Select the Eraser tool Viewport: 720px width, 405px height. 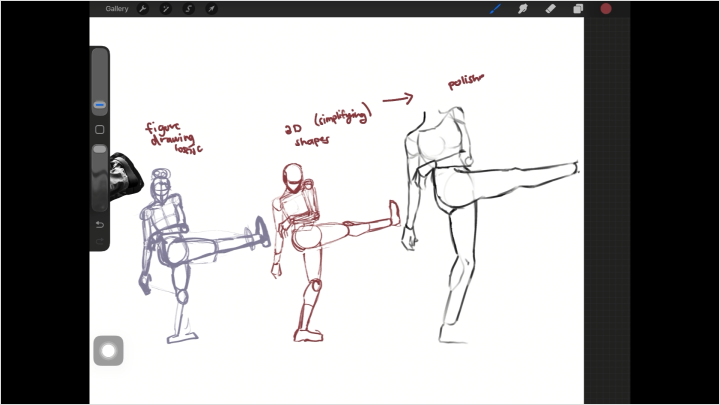[550, 9]
